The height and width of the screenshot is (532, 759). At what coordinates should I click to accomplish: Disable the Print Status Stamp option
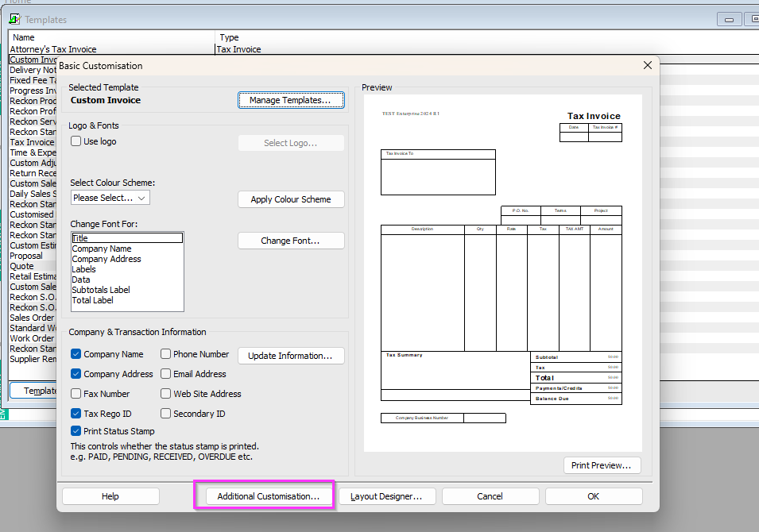point(76,431)
